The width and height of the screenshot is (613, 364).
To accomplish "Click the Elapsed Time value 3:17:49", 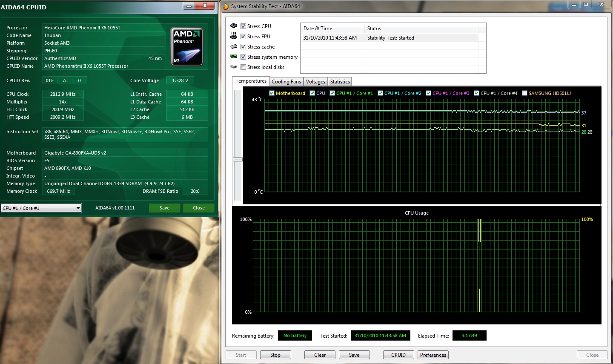I will [469, 335].
